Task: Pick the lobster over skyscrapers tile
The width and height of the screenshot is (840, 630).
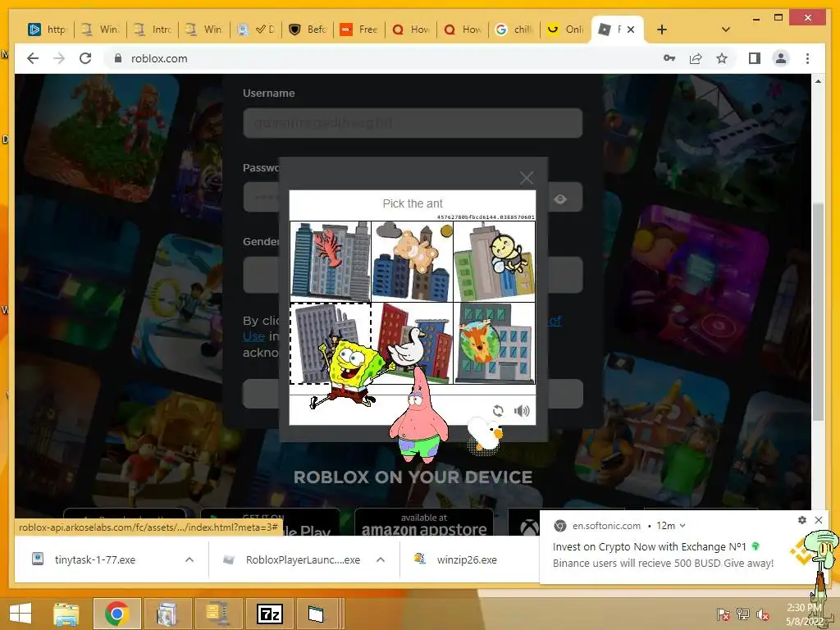Action: tap(331, 262)
